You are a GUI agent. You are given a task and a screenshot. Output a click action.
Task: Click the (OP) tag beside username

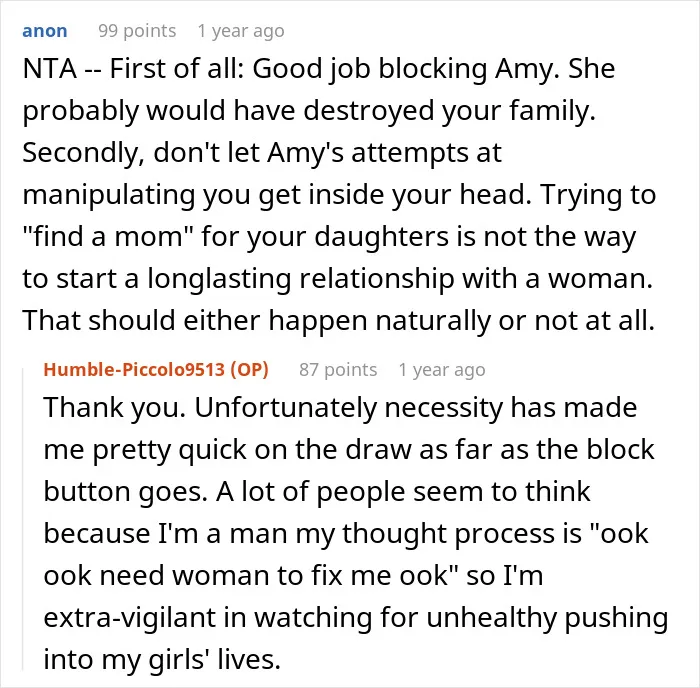[249, 370]
